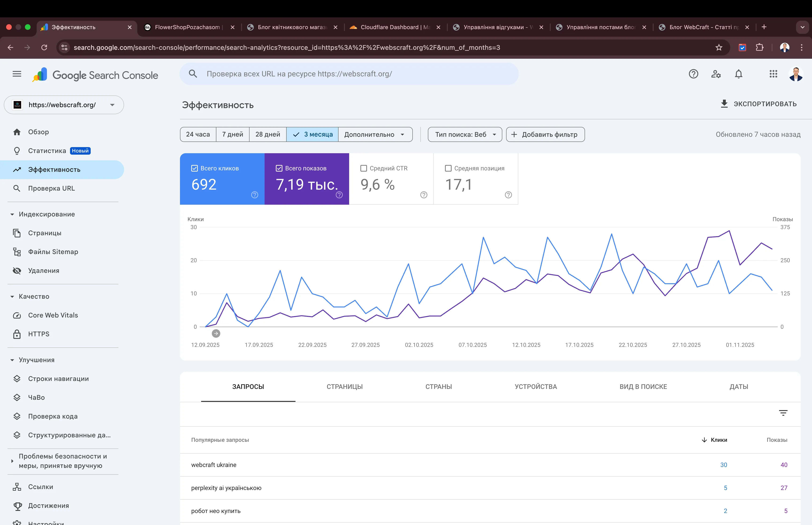Open the notifications bell

click(739, 74)
